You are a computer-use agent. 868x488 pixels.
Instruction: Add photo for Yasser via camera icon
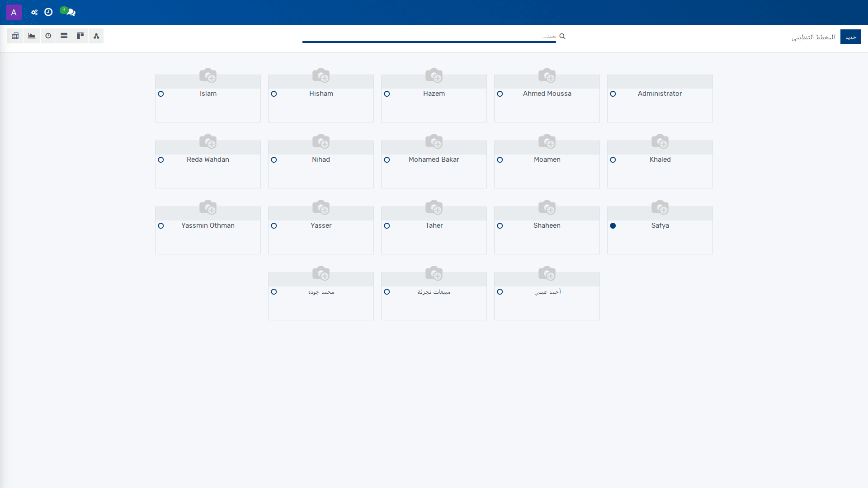point(321,207)
